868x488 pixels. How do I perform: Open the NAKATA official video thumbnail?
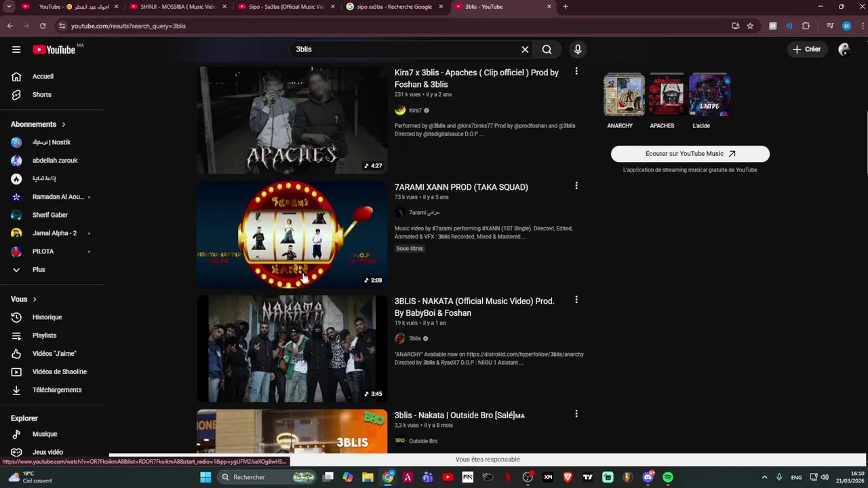[x=292, y=348]
